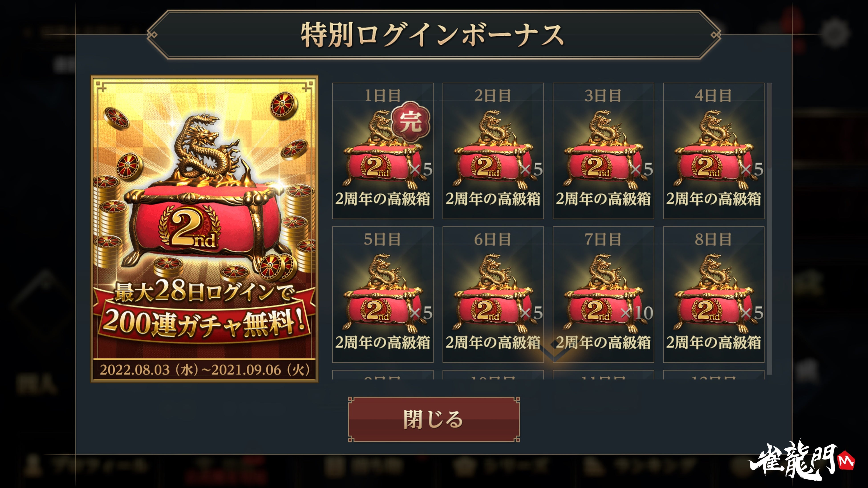868x488 pixels.
Task: Select the 4日目 anniversary box reward
Action: 714,151
